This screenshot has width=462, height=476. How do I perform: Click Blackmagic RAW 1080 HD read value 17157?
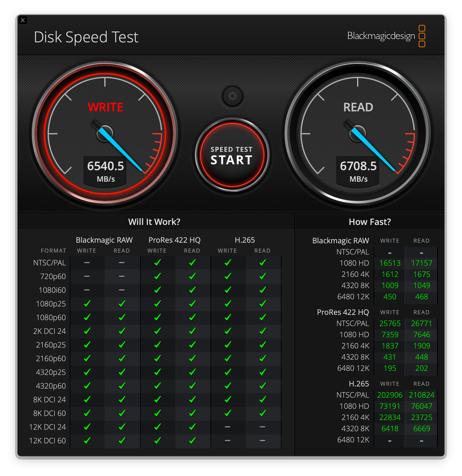coord(422,263)
